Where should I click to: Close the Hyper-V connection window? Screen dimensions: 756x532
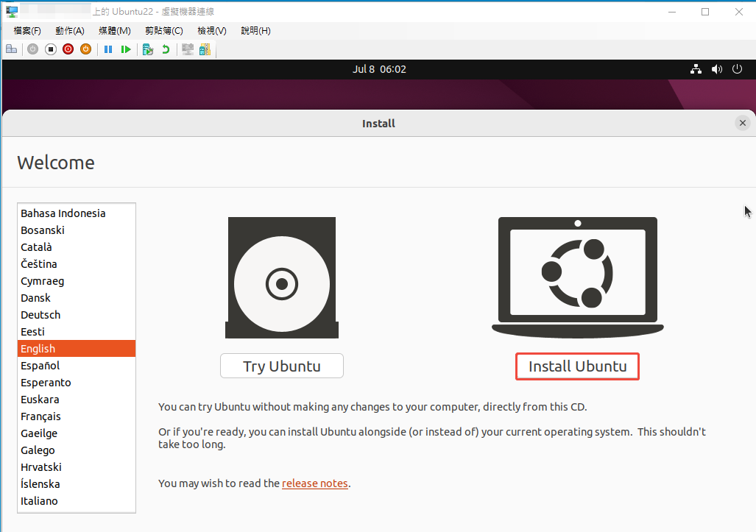point(738,12)
